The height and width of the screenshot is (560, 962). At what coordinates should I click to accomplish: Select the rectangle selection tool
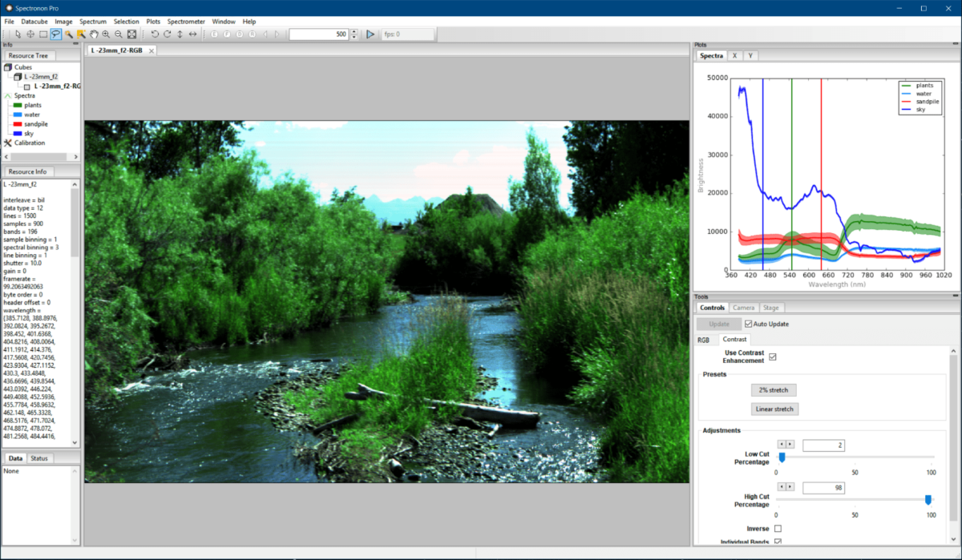[43, 34]
